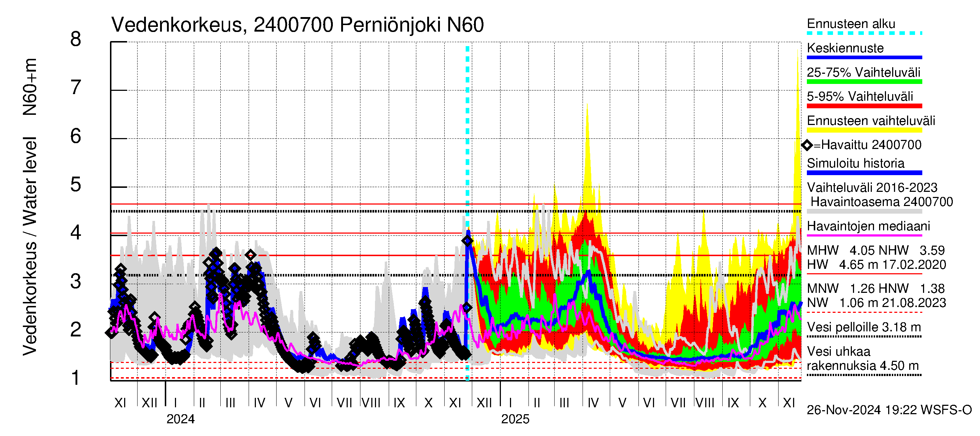
Task: Click the timestamp '26-Nov-2024 19:22 WSFS-O'
Action: click(889, 410)
